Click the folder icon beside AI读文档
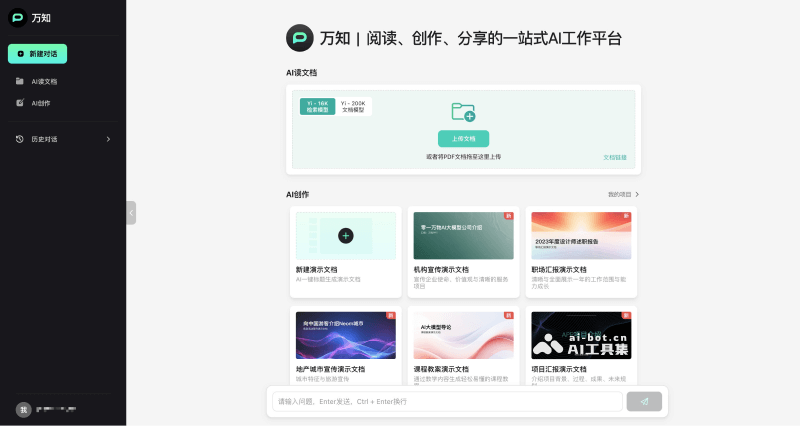Screen dimensions: 800x426 (x=20, y=81)
